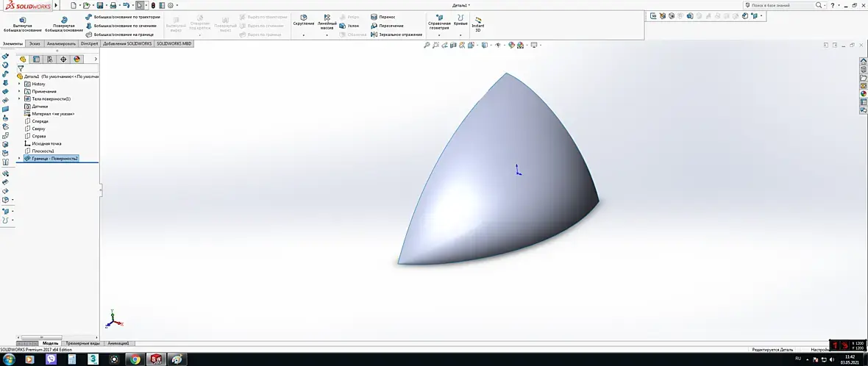
Task: Open the FeatureManager design tree tab
Action: 23,59
